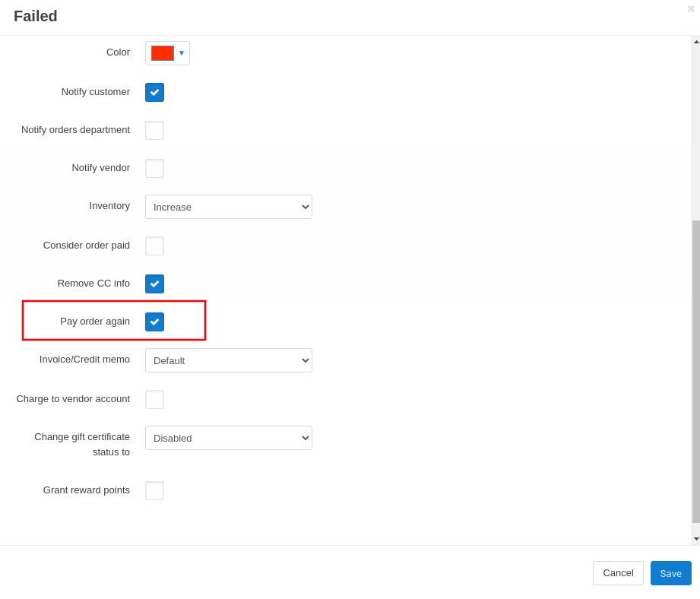The width and height of the screenshot is (700, 599).
Task: Uncheck Remove CC info checkbox
Action: (x=154, y=284)
